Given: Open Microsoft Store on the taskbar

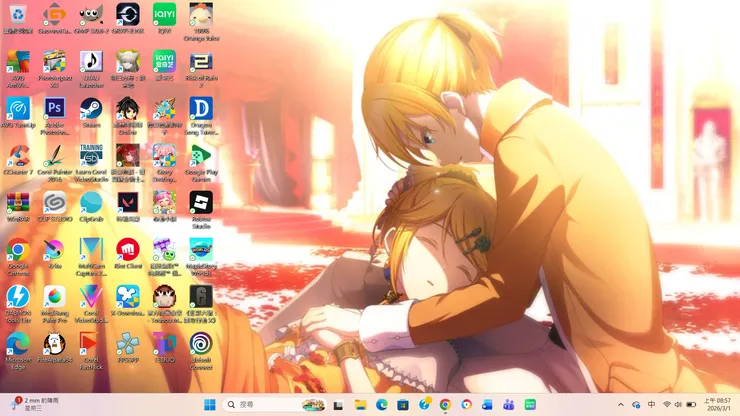Looking at the screenshot, I should 403,405.
